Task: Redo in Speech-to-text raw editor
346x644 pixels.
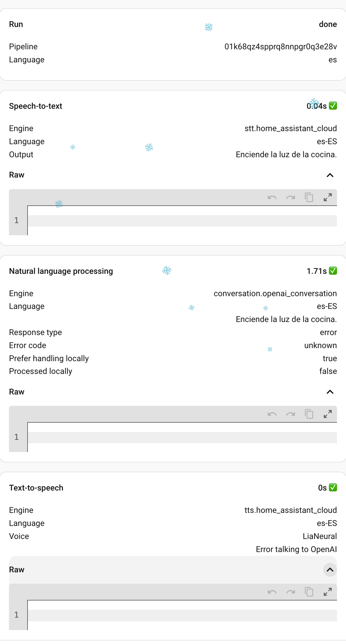Action: (x=290, y=198)
